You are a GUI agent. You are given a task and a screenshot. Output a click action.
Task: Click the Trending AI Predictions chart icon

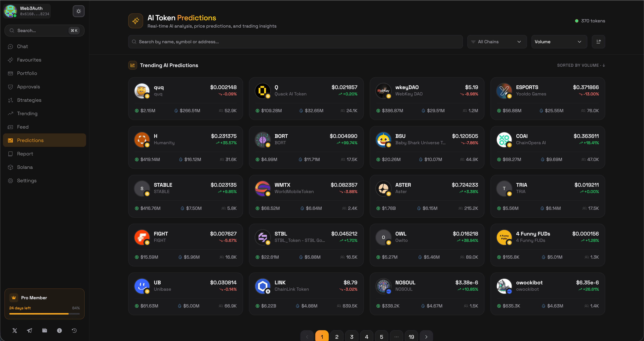[132, 65]
